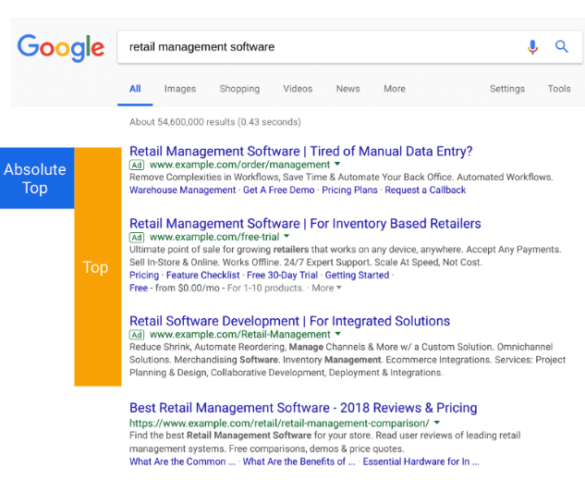Click What Are the Common ... sitelink
Viewport: 585px width, 480px height.
(182, 462)
